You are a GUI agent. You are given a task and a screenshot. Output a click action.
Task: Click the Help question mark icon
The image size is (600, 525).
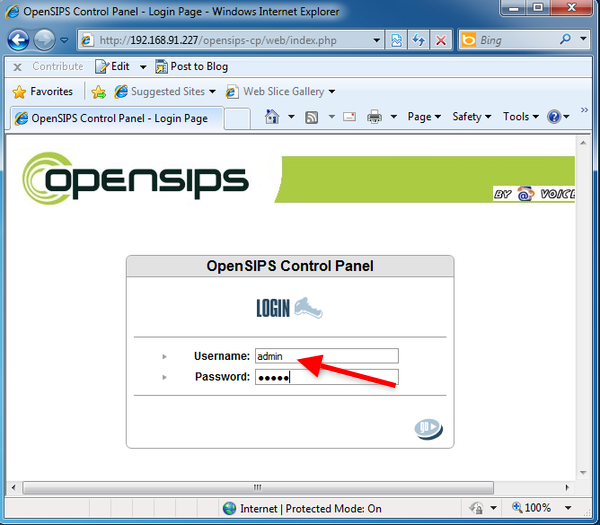pyautogui.click(x=554, y=116)
